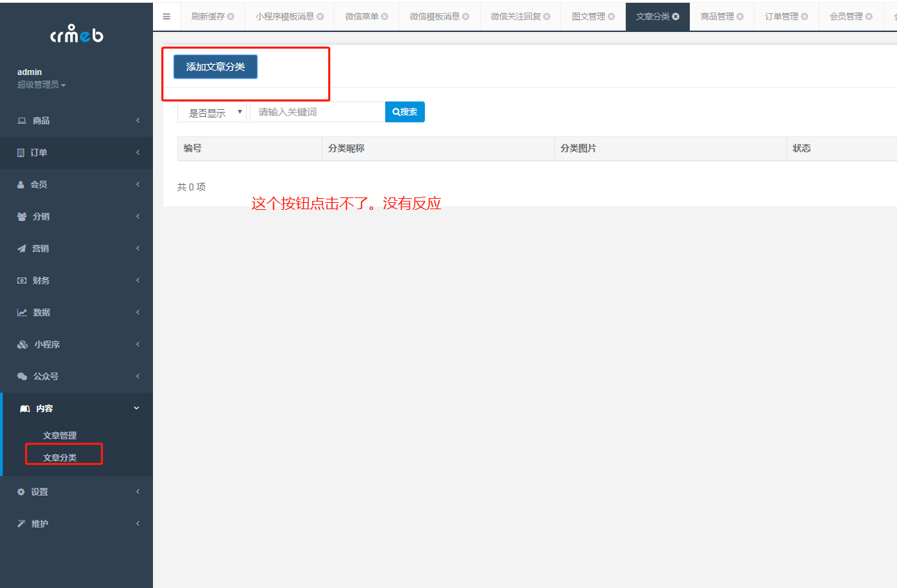This screenshot has width=897, height=588.
Task: Open the 超级管理员 user dropdown
Action: pos(42,85)
